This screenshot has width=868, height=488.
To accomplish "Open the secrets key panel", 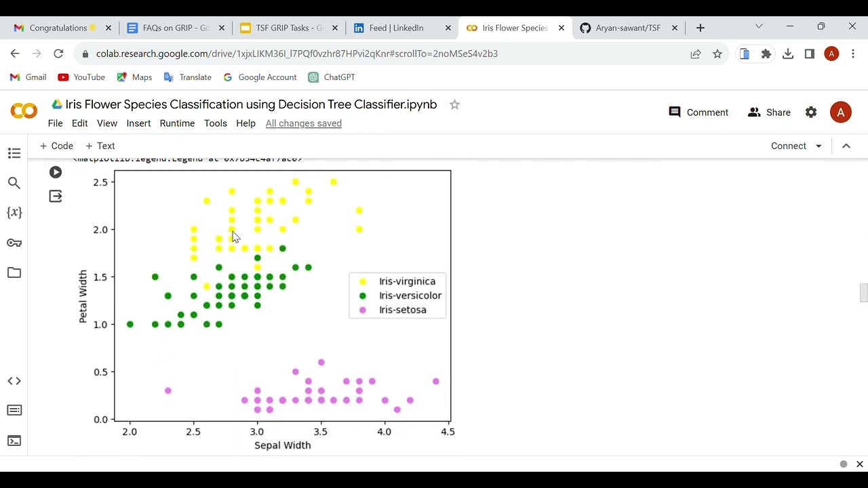I will (14, 243).
